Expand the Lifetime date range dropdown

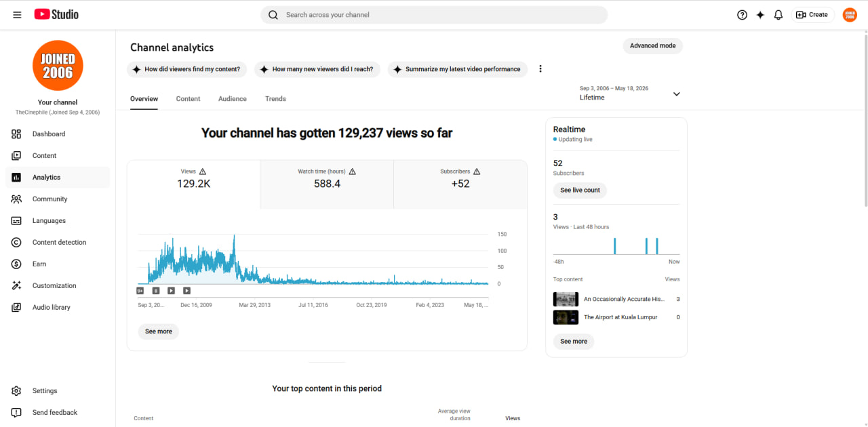pos(676,94)
